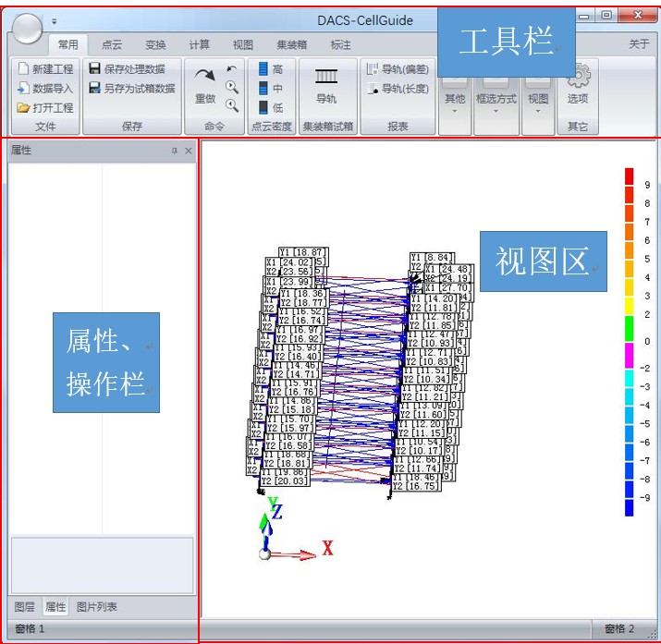Click the red X axis label
Image resolution: width=661 pixels, height=644 pixels.
point(327,548)
